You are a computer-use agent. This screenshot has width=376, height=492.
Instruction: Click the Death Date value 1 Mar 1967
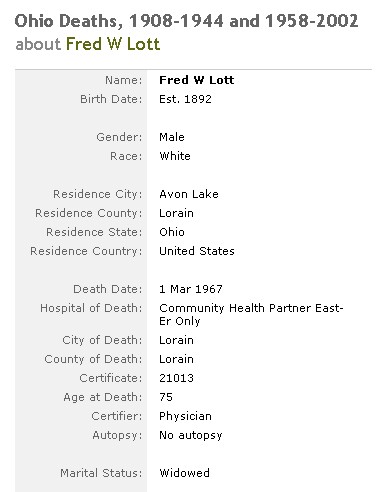[x=191, y=289]
